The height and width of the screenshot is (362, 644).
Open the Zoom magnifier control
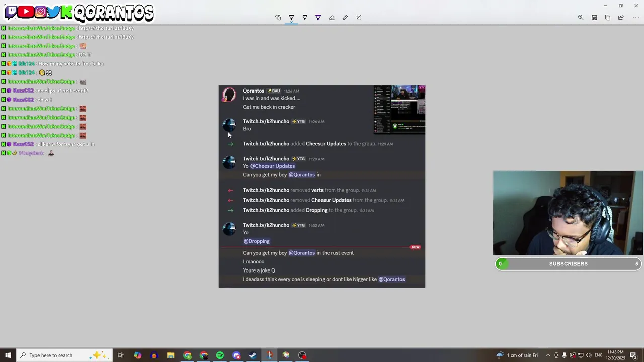(581, 18)
